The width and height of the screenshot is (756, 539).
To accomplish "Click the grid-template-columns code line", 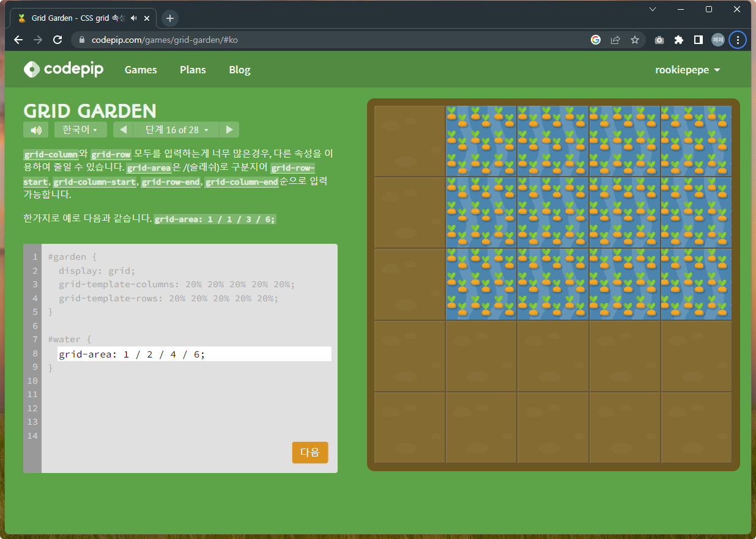I will (177, 284).
